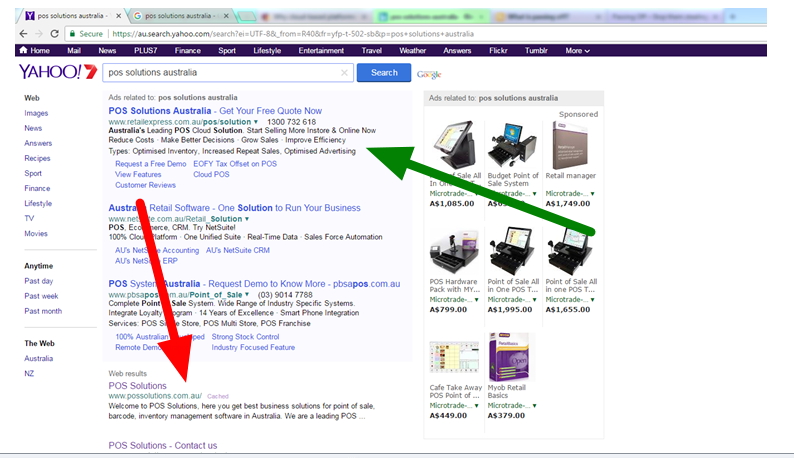The height and width of the screenshot is (458, 794).
Task: Open Mail in Yahoo navbar
Action: click(74, 51)
